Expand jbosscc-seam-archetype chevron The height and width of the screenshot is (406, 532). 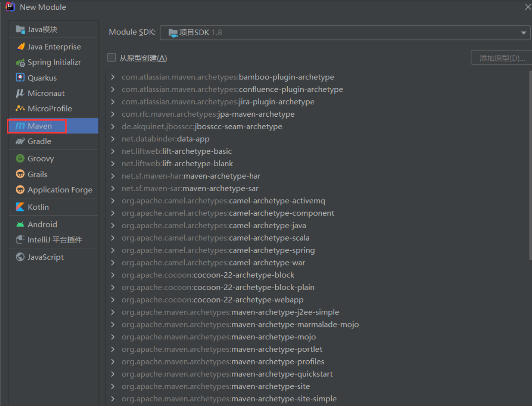[x=113, y=127]
